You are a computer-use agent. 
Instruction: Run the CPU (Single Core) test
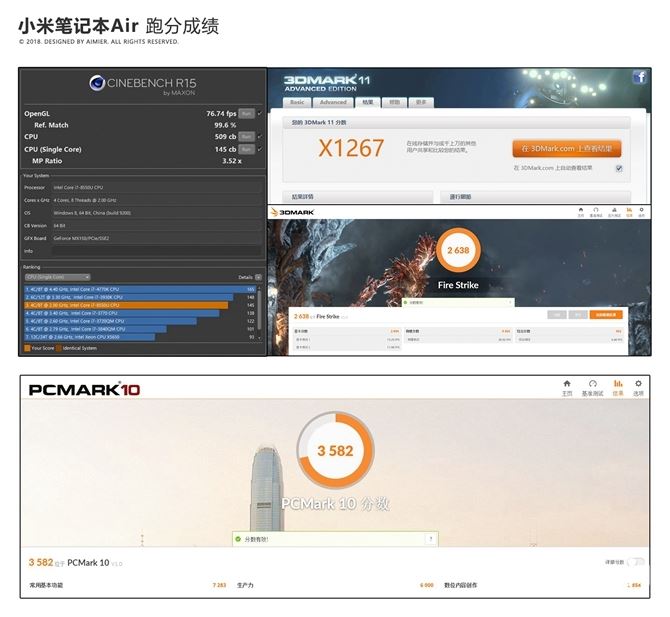click(x=246, y=150)
